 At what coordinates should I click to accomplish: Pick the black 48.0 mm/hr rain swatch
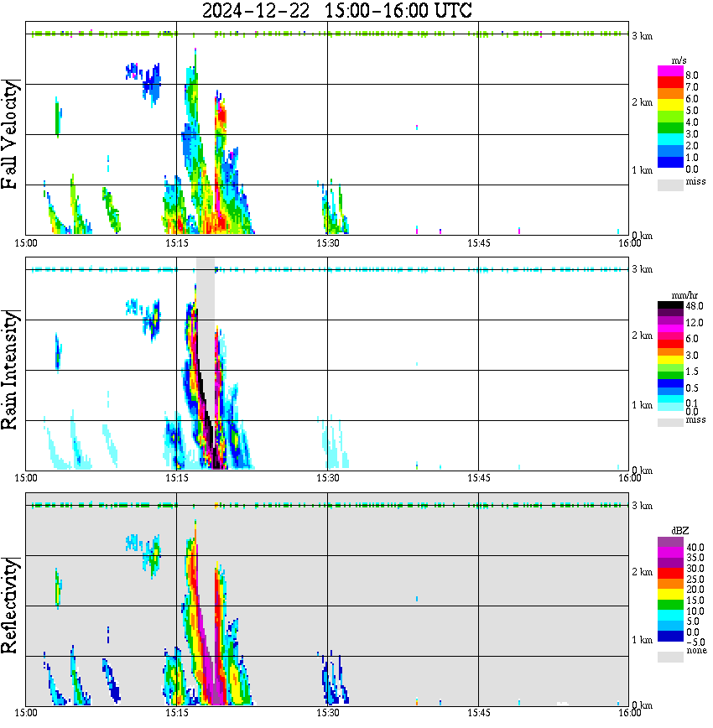(670, 305)
